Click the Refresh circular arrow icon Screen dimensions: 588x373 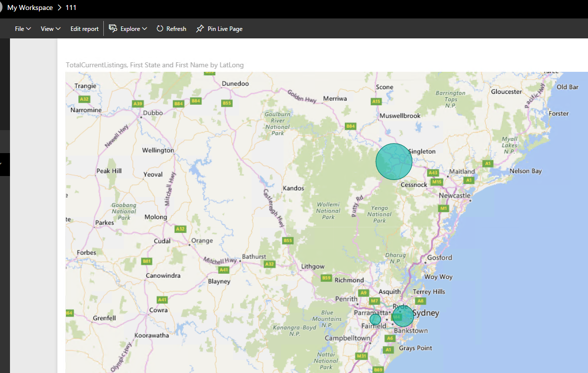click(x=160, y=28)
